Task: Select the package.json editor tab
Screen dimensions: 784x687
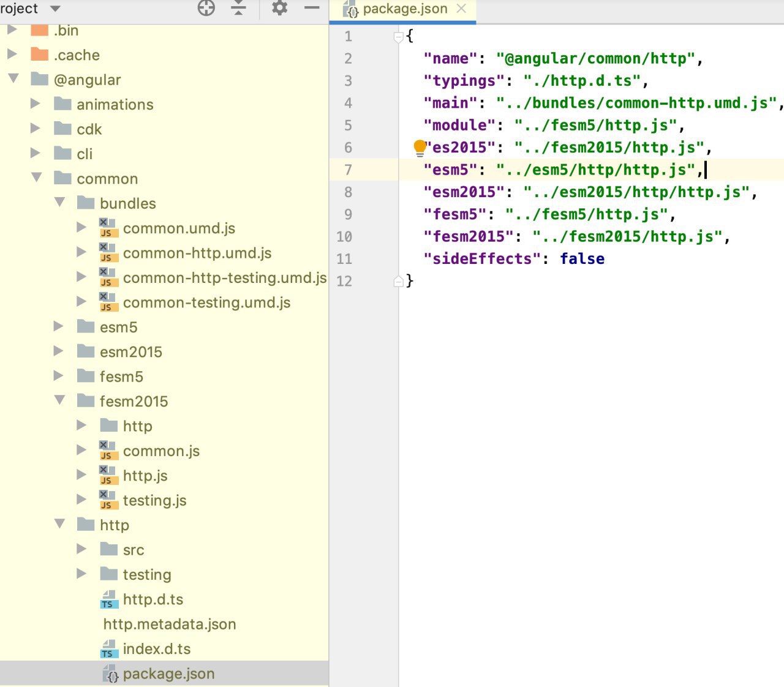Action: [x=404, y=9]
